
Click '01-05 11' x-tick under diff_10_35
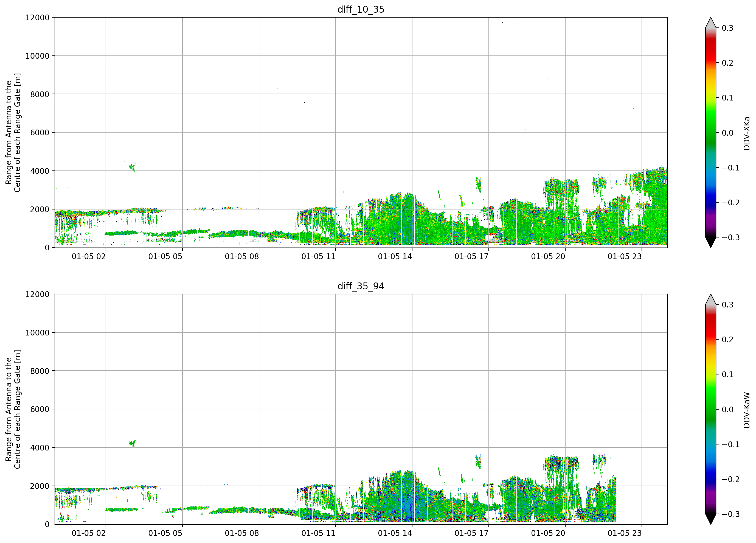click(x=318, y=256)
